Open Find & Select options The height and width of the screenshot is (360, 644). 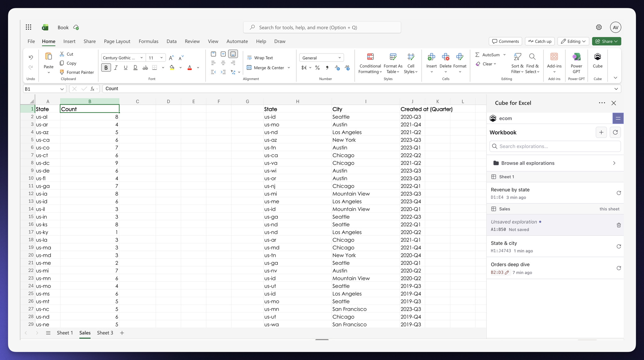coord(532,63)
